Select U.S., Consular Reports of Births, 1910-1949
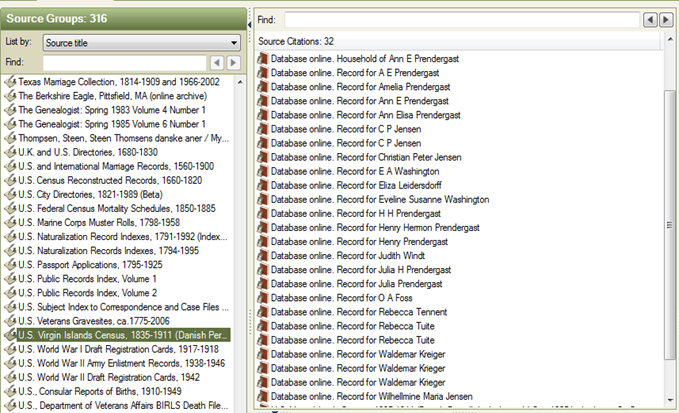 pos(100,391)
